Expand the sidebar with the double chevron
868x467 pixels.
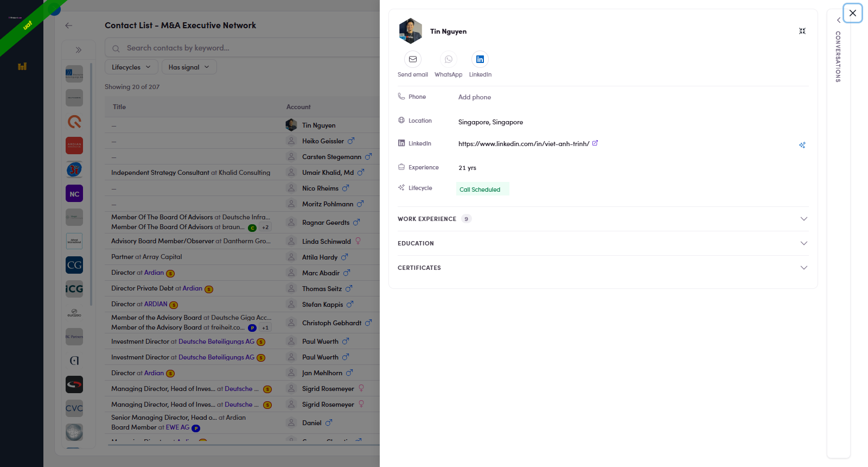click(x=79, y=50)
